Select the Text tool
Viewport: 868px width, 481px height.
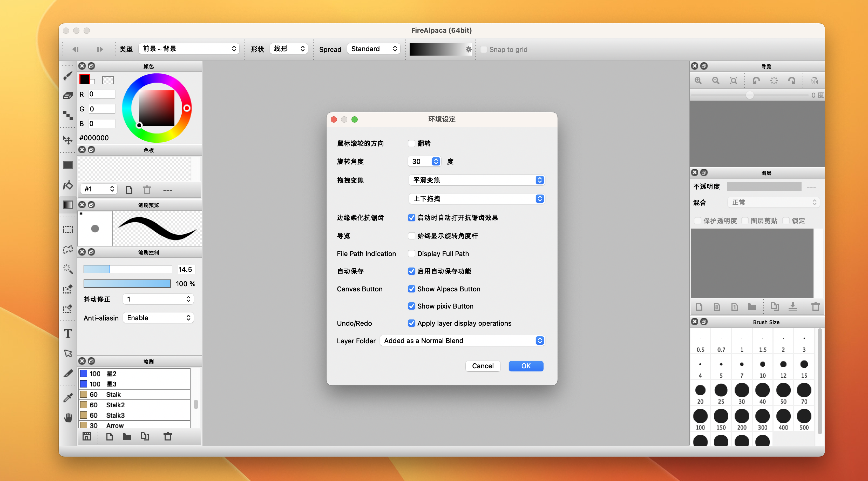[x=68, y=333]
